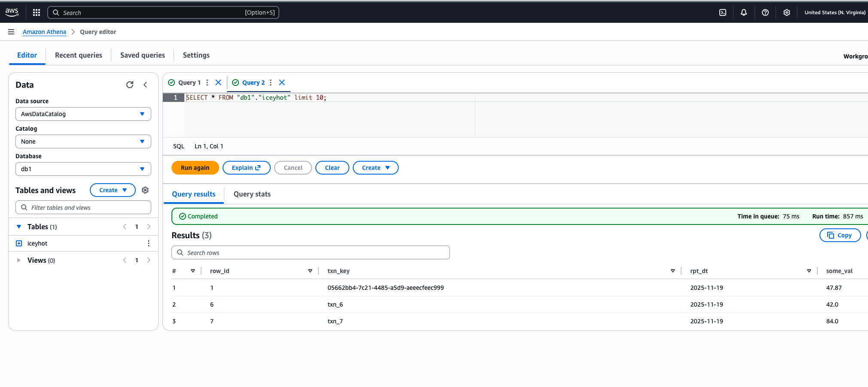Switch to Recent queries tab
The image size is (868, 387).
(x=79, y=55)
